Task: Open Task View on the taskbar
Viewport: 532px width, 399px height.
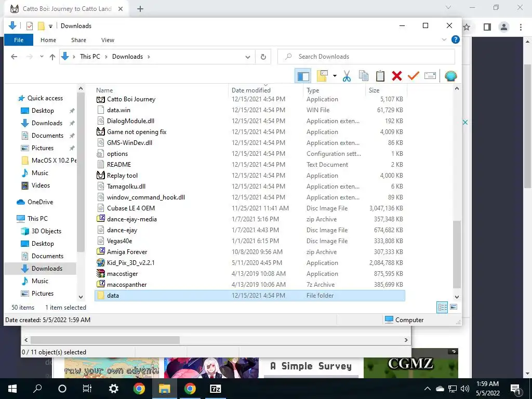Action: coord(87,389)
